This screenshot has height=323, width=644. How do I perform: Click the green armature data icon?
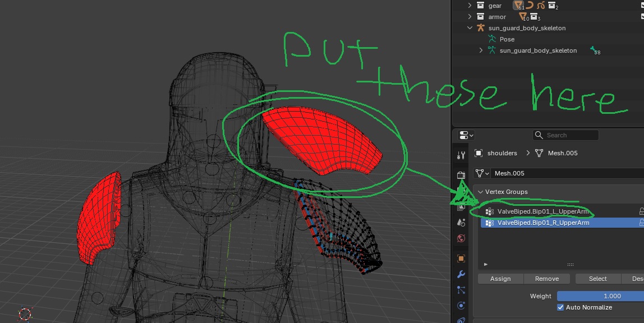[x=491, y=50]
